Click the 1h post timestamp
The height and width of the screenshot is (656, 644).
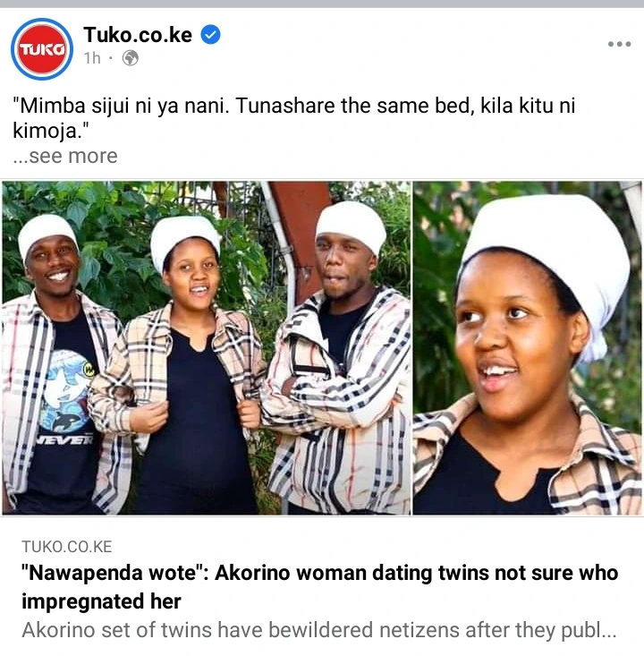click(92, 58)
